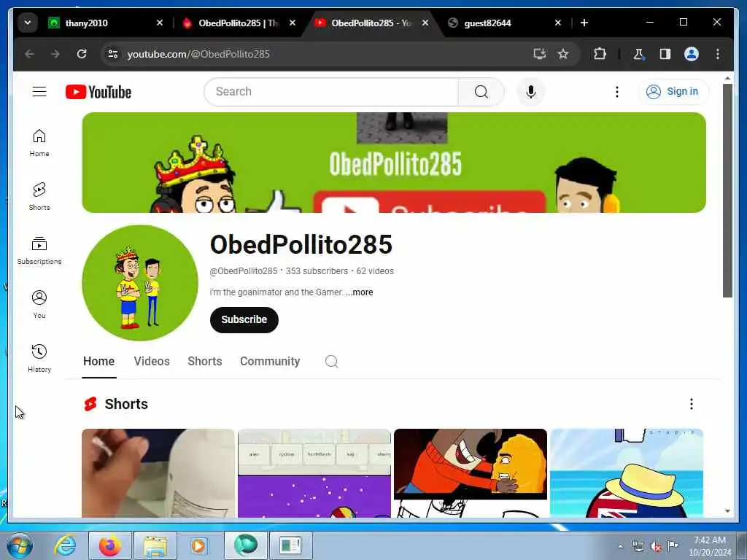Bookmark this page with the star
Screen dimensions: 747x560
563,54
